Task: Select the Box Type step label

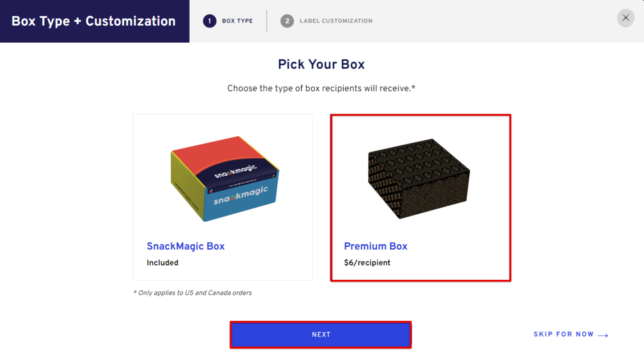Action: click(237, 21)
